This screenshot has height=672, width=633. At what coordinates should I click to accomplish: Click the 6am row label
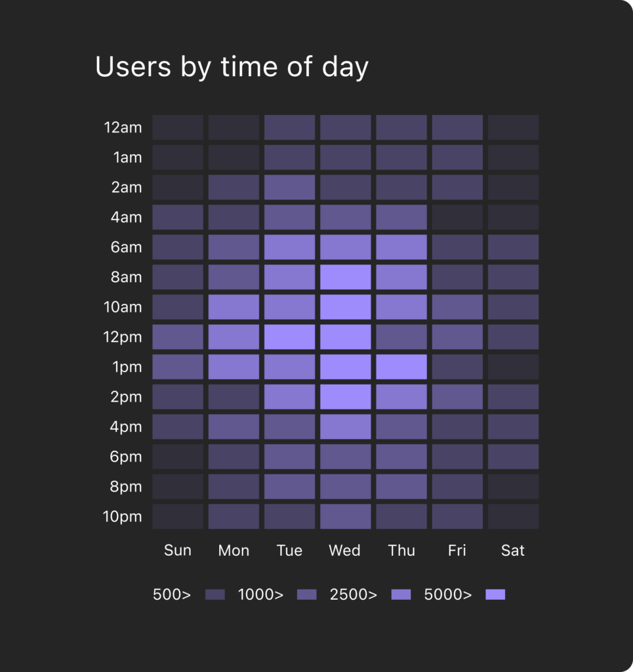click(126, 247)
